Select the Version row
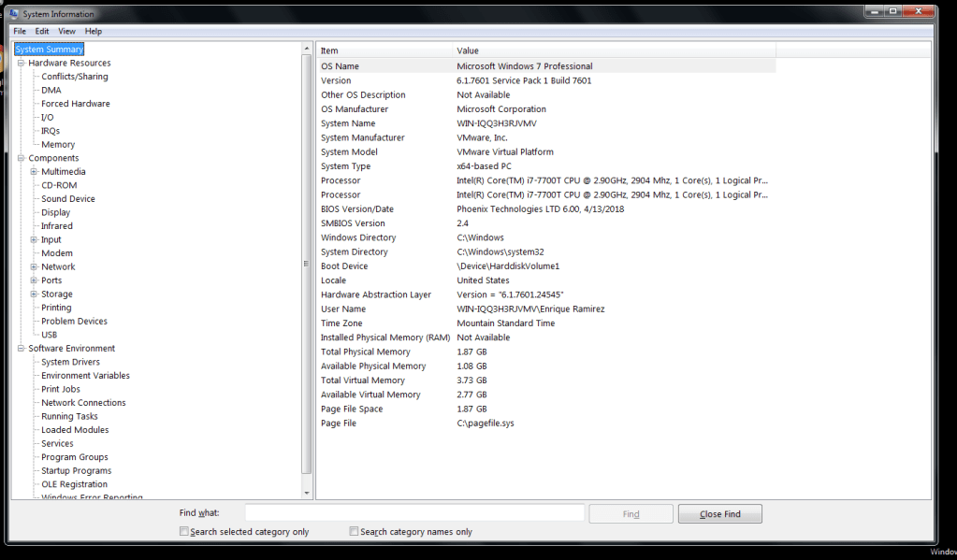 coord(547,80)
